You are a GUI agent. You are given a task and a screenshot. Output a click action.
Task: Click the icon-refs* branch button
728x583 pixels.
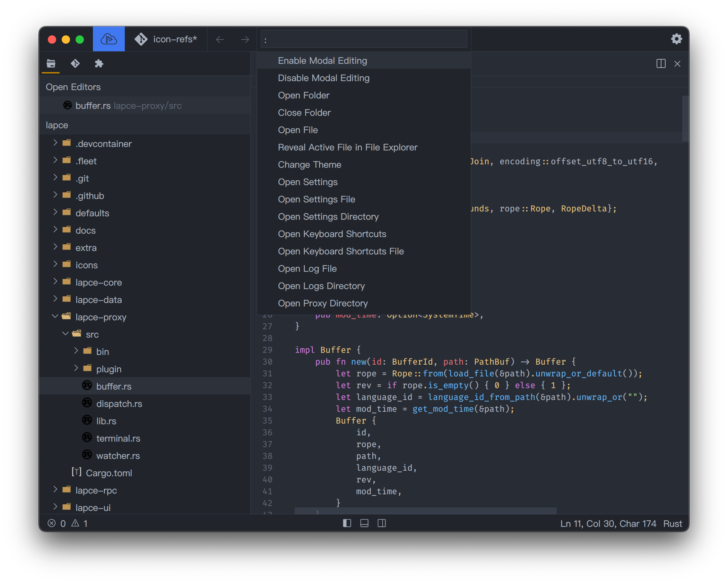tap(166, 39)
